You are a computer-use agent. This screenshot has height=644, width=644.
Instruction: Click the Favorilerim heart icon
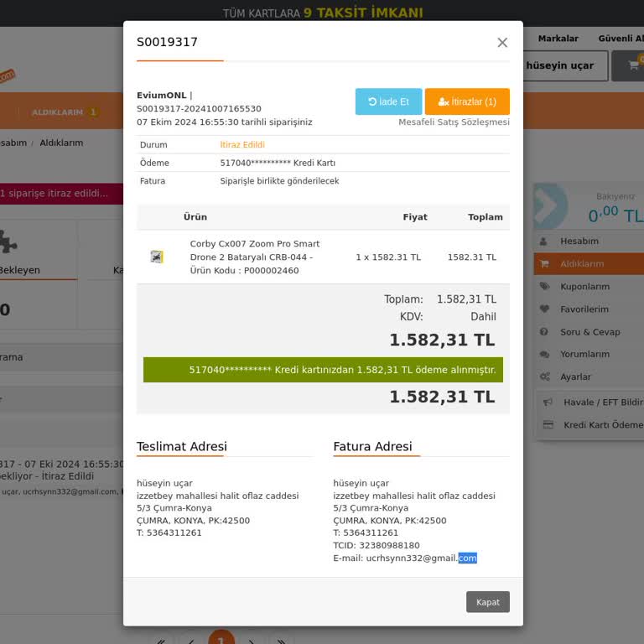click(x=544, y=309)
